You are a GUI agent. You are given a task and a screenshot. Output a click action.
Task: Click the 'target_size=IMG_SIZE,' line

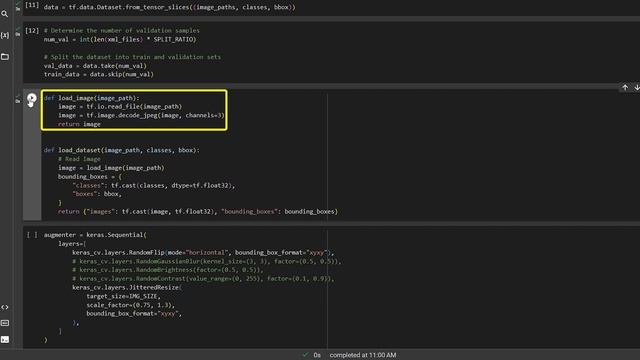click(x=123, y=296)
